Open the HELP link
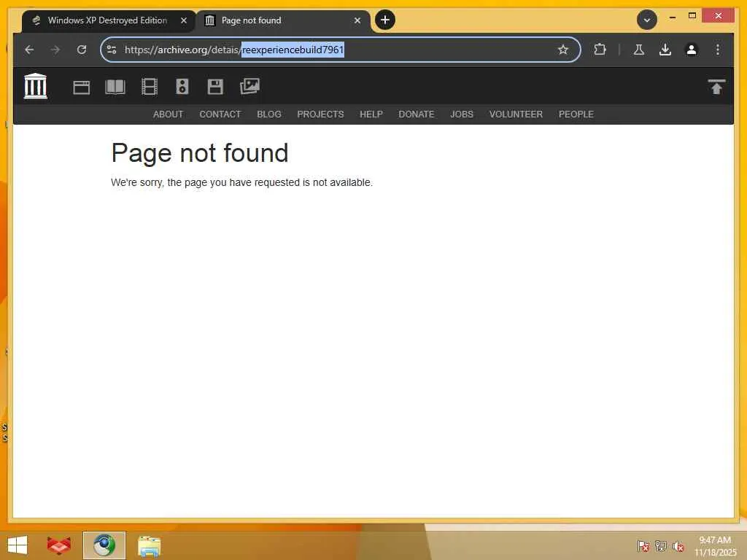747x560 pixels. [371, 114]
